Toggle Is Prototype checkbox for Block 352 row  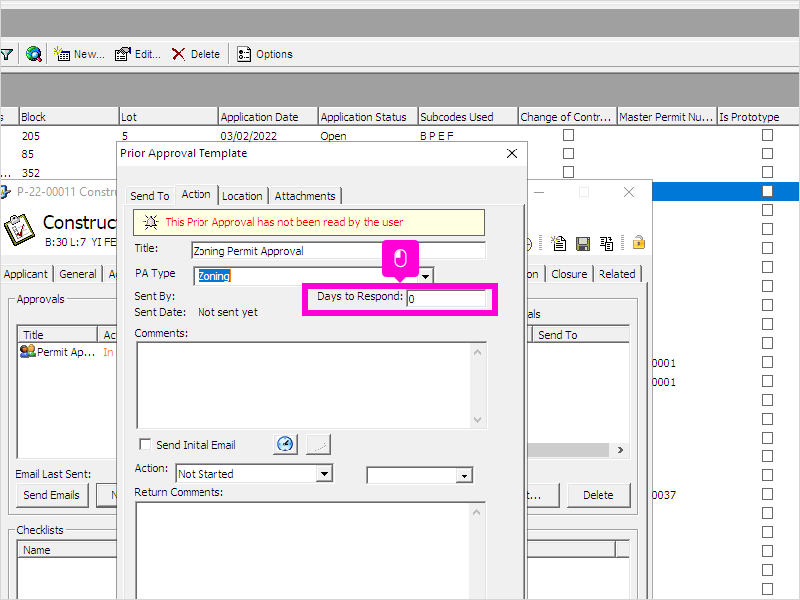[x=767, y=172]
